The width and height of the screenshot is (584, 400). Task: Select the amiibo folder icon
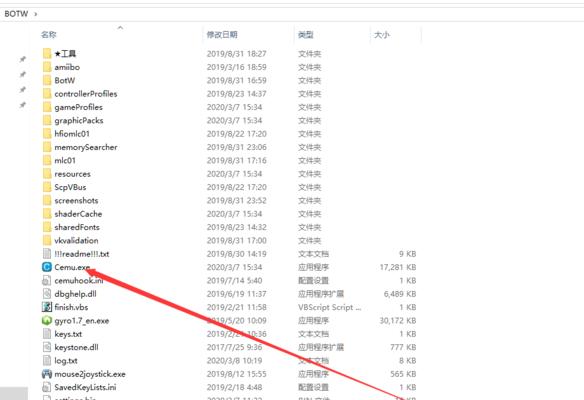(x=47, y=67)
